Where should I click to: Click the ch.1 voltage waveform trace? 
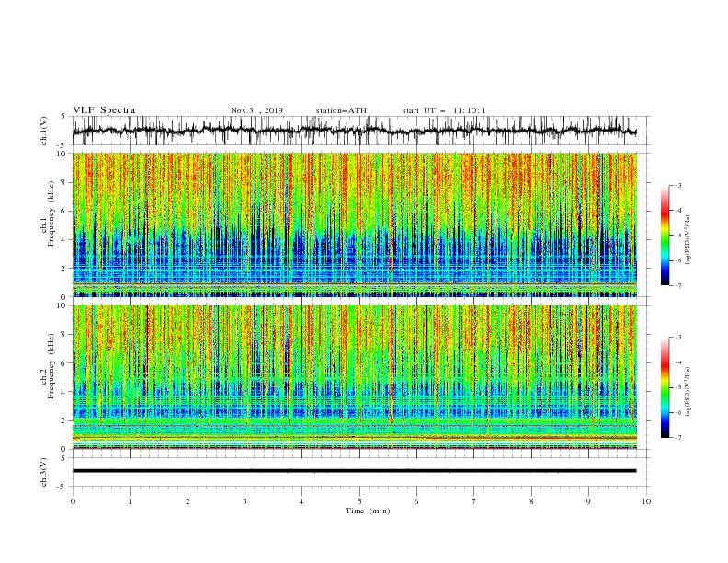[x=354, y=131]
